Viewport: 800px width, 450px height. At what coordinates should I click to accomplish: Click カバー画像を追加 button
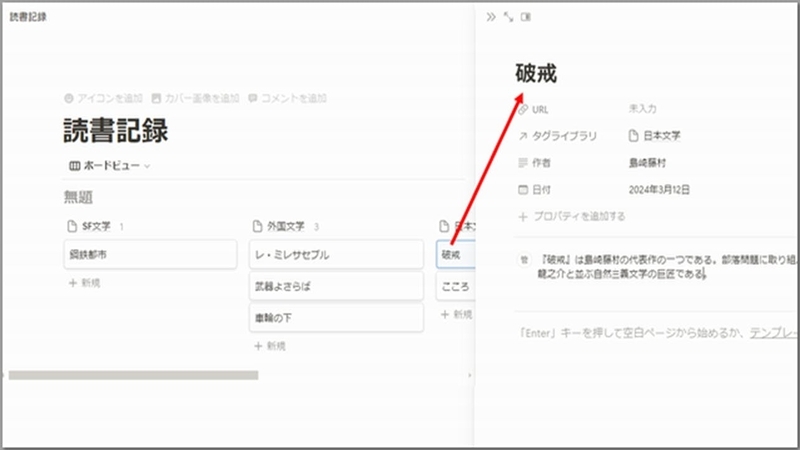click(195, 98)
